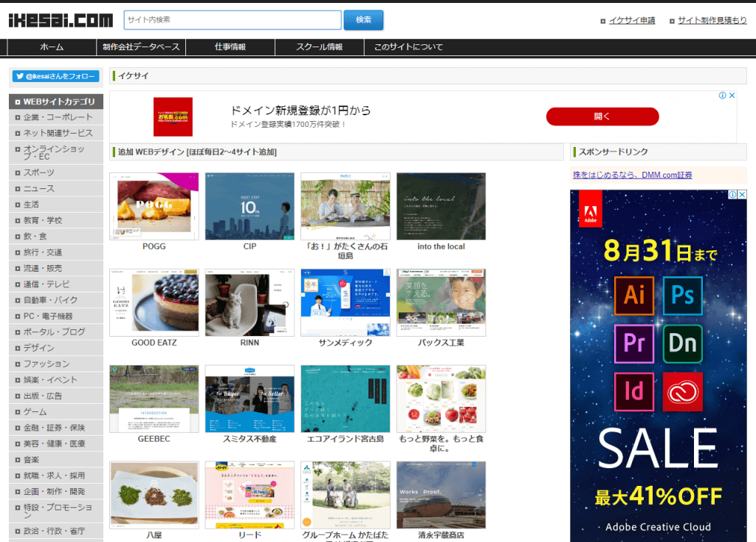Click inside the site search input field
The image size is (756, 542).
coord(233,20)
